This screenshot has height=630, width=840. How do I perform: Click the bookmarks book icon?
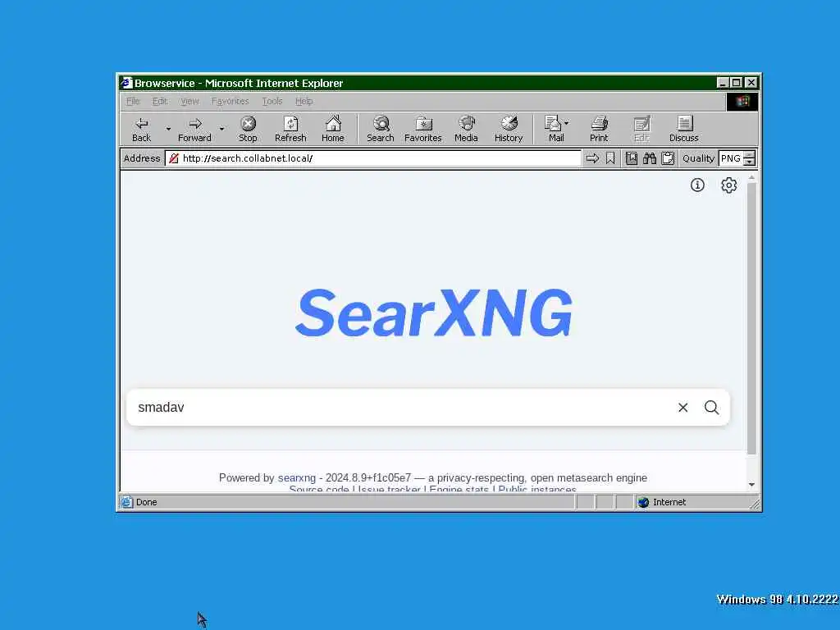(632, 158)
